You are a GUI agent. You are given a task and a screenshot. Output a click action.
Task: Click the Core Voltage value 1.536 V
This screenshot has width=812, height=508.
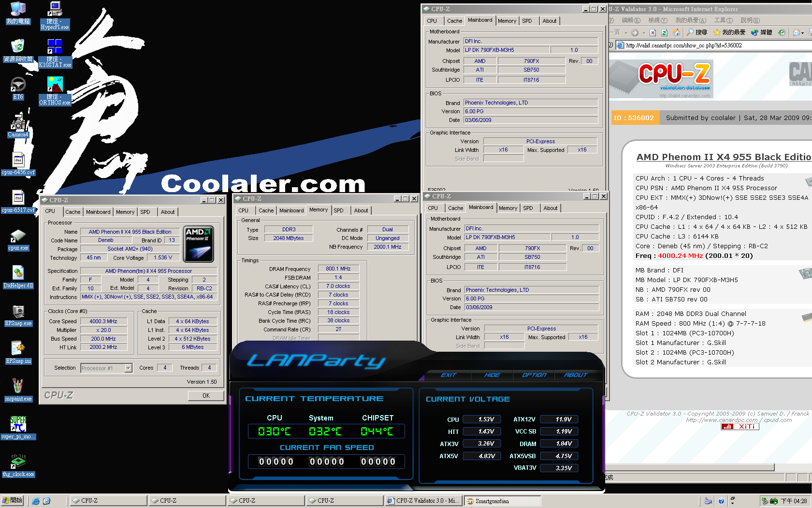coord(163,257)
